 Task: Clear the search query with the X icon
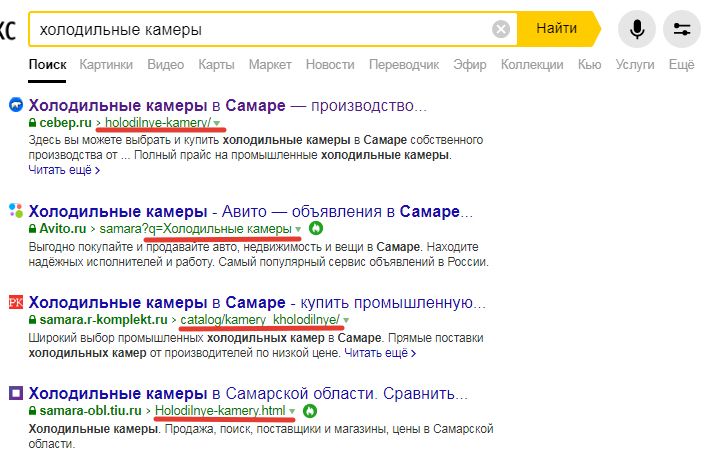click(x=500, y=29)
